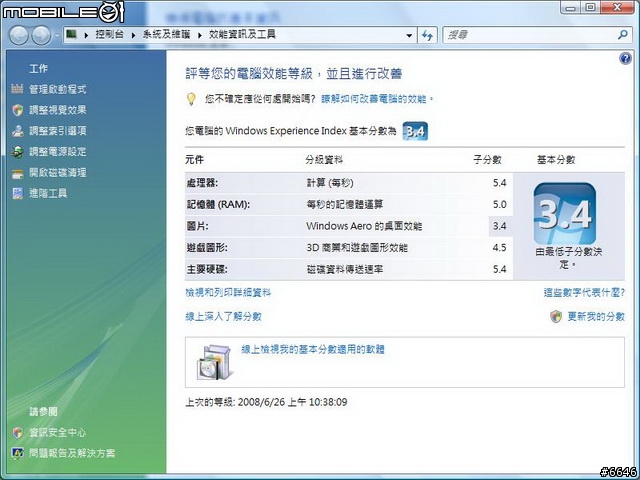640x480 pixels.
Task: Click the shield icon beside 資訊安全中心
Action: coord(18,433)
